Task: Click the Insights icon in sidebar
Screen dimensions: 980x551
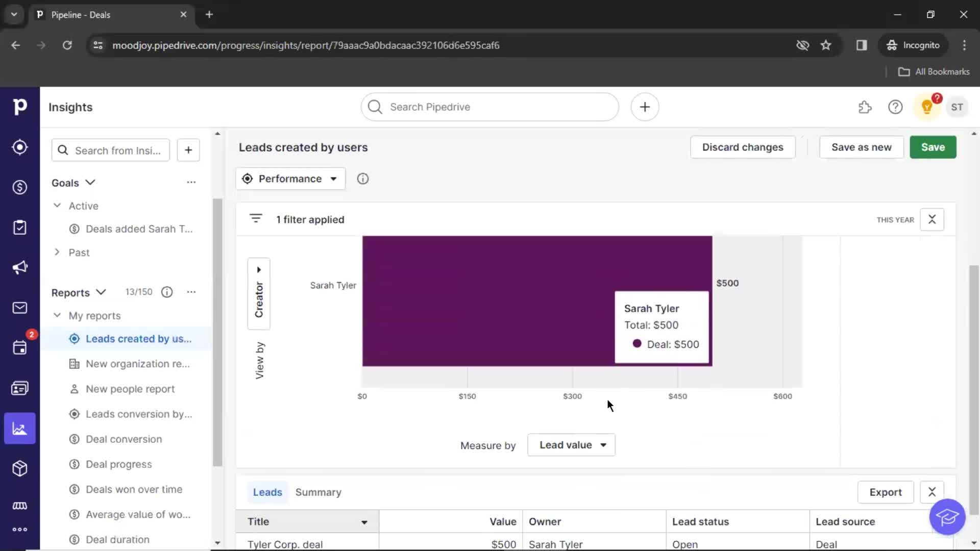Action: click(19, 429)
